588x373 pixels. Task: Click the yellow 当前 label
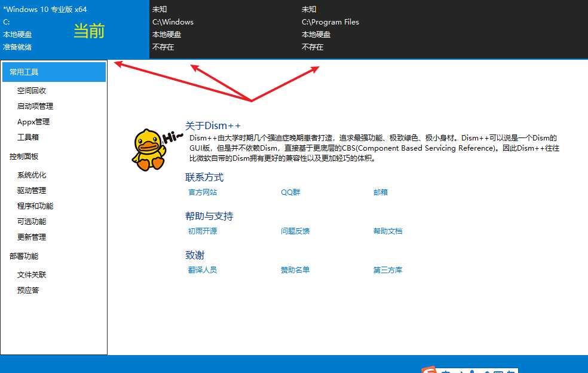point(89,30)
